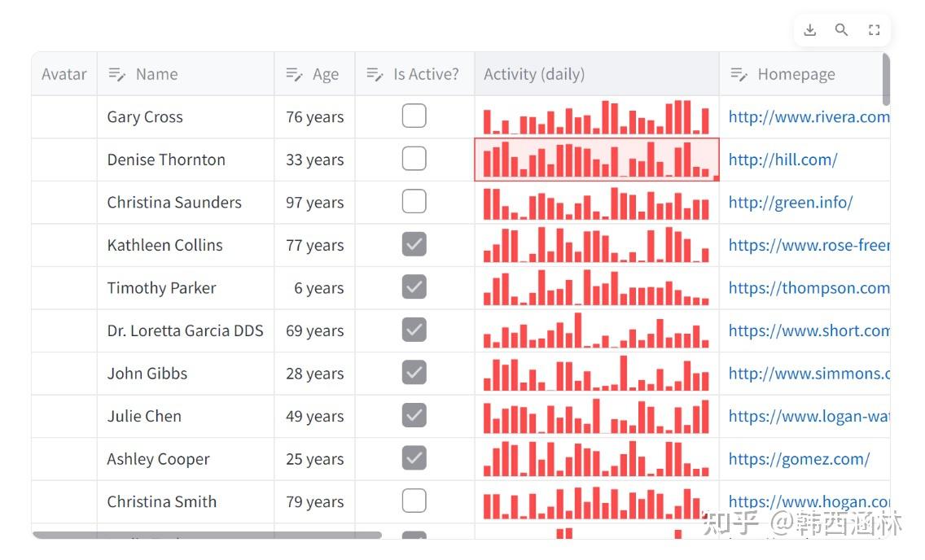Image resolution: width=925 pixels, height=560 pixels.
Task: Click the download table icon
Action: (809, 30)
